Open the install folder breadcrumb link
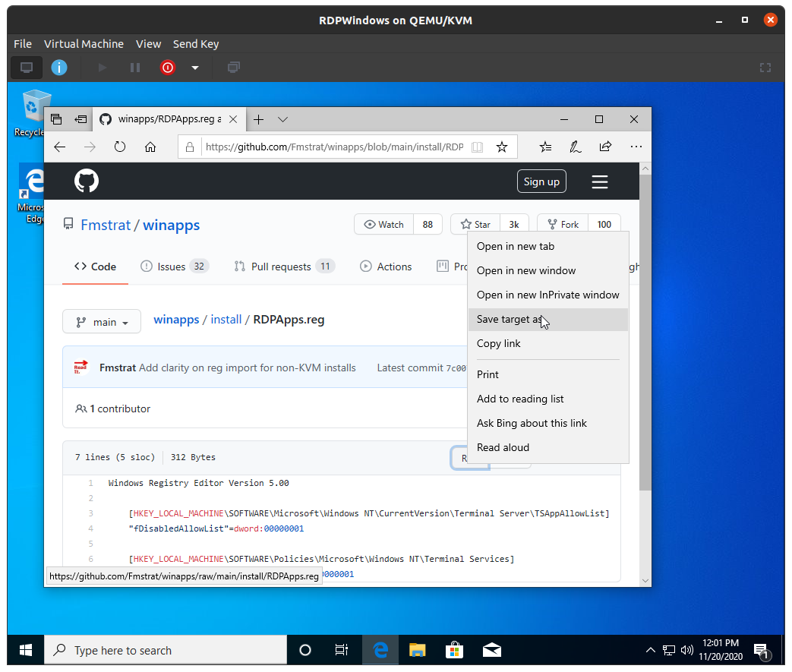The height and width of the screenshot is (672, 792). click(x=226, y=320)
